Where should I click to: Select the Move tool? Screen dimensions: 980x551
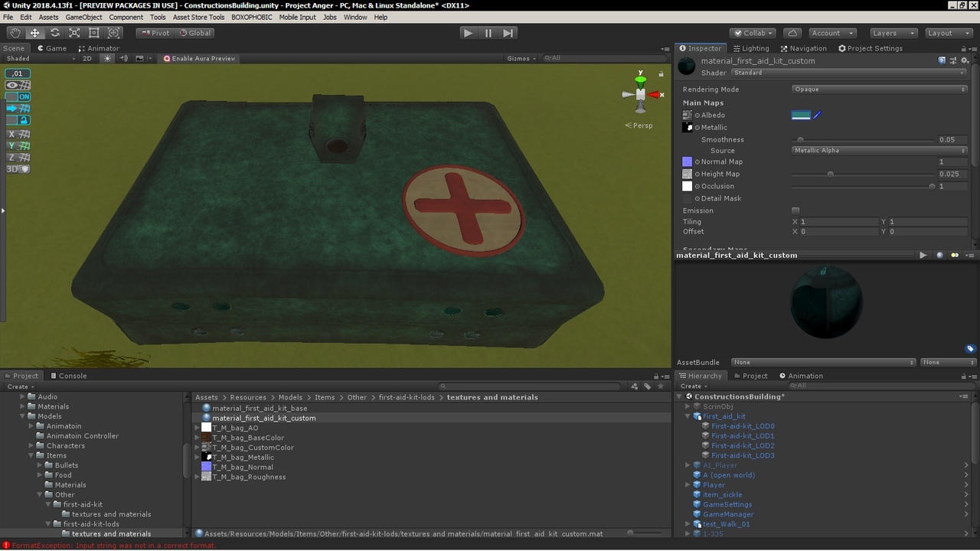pos(34,33)
